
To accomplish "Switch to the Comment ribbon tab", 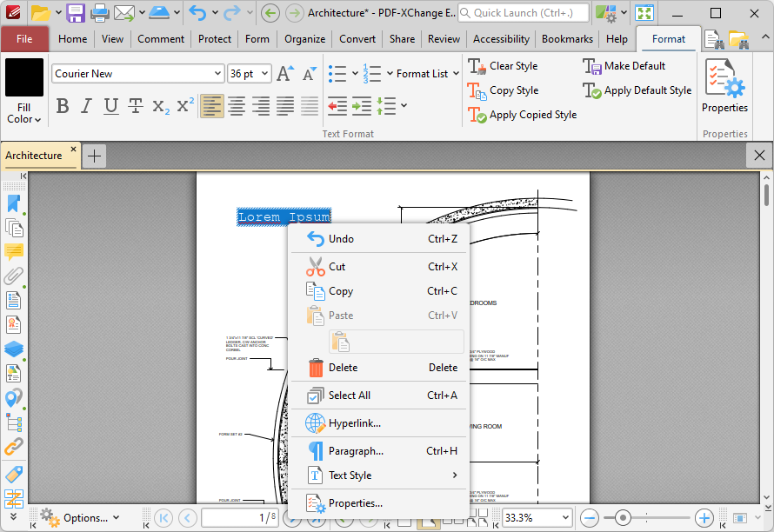I will (161, 39).
